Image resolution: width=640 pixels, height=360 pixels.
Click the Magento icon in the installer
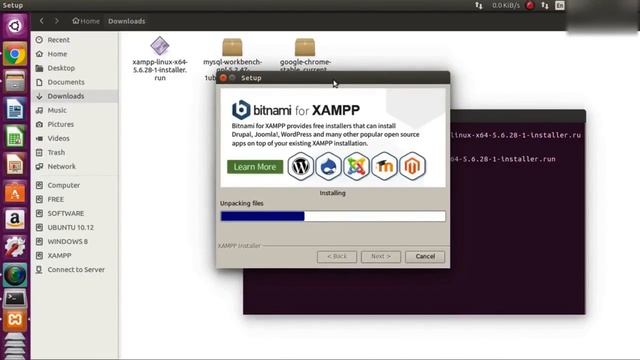(x=412, y=167)
